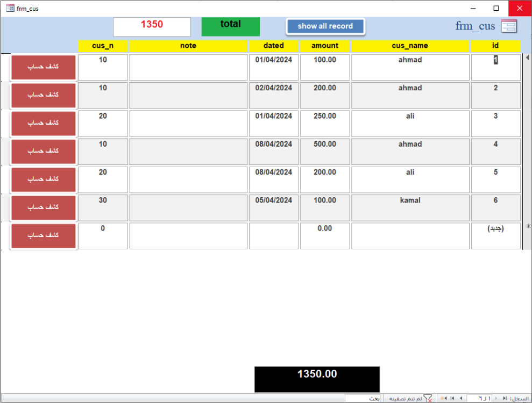Click the id field showing 5
Screen dimensions: 532x403
(496, 179)
